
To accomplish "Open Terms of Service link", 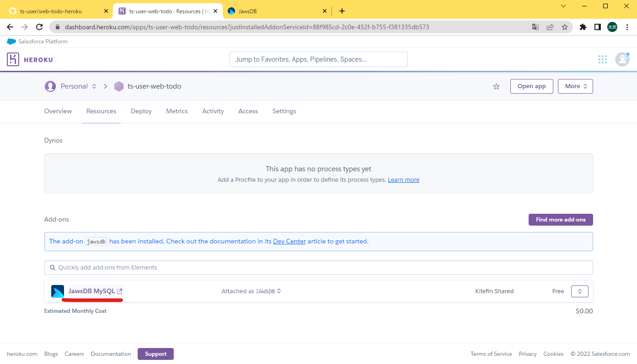I will (x=491, y=354).
